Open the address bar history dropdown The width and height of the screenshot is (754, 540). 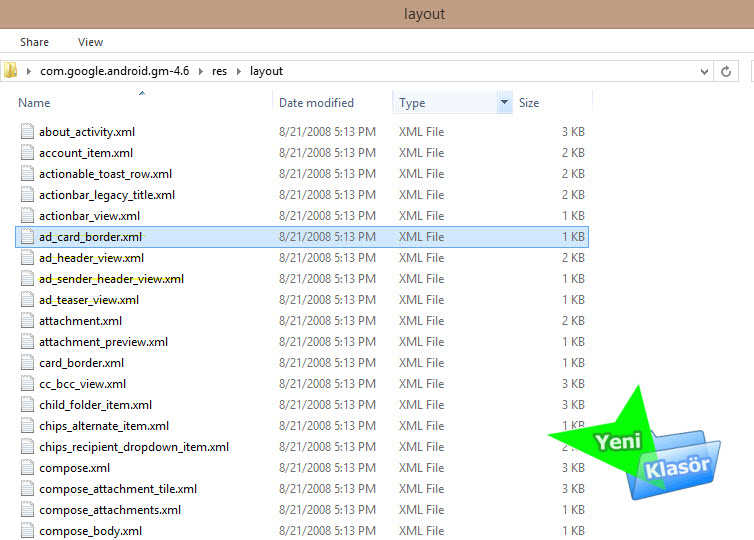(704, 71)
